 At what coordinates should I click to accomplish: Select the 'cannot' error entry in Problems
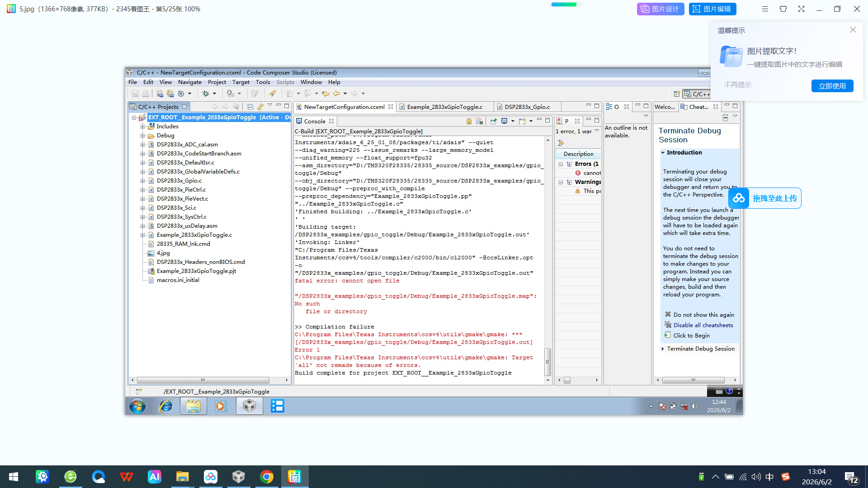click(588, 173)
